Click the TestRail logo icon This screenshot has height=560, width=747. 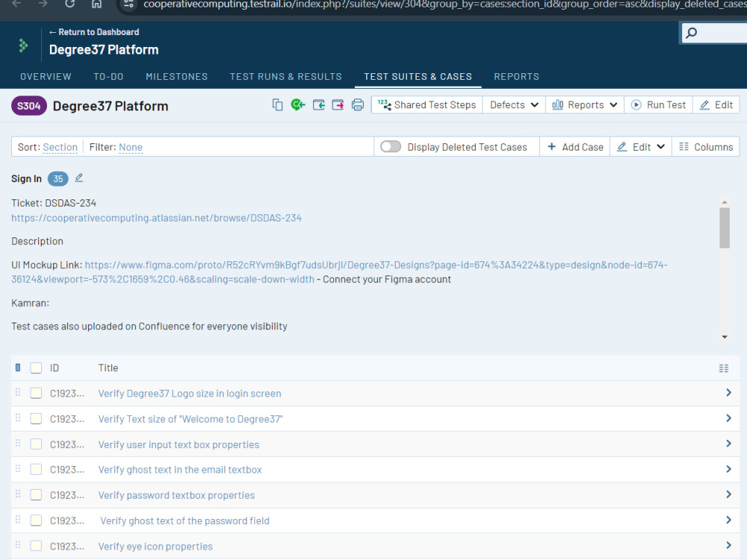click(23, 46)
